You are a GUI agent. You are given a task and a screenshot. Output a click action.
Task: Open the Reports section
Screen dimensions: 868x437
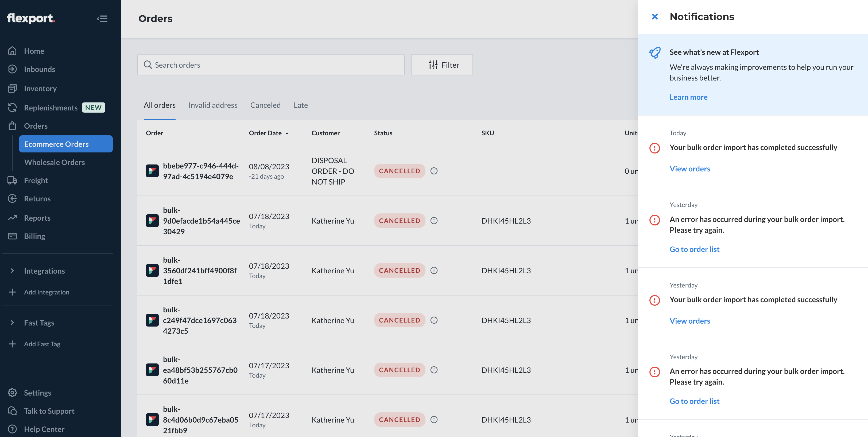[x=37, y=217]
